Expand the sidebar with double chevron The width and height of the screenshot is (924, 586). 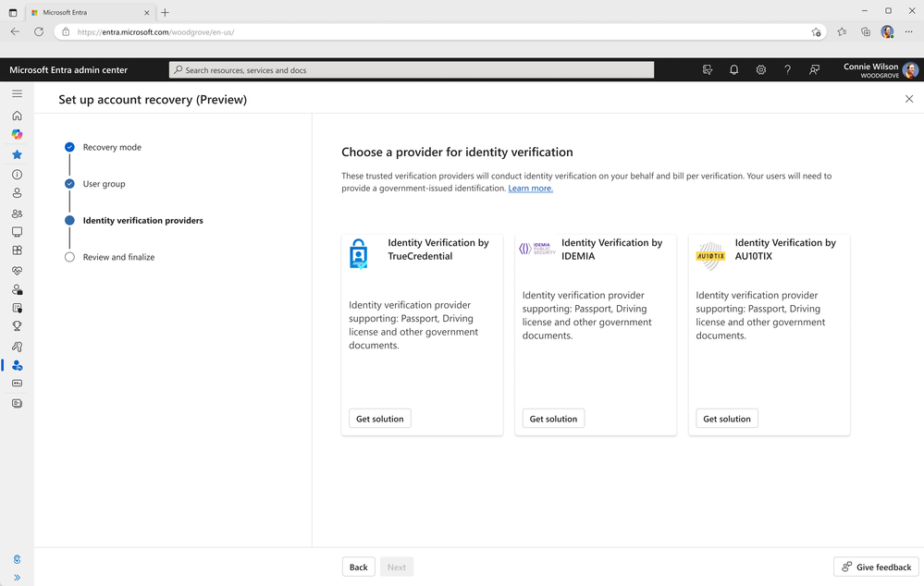(x=17, y=577)
